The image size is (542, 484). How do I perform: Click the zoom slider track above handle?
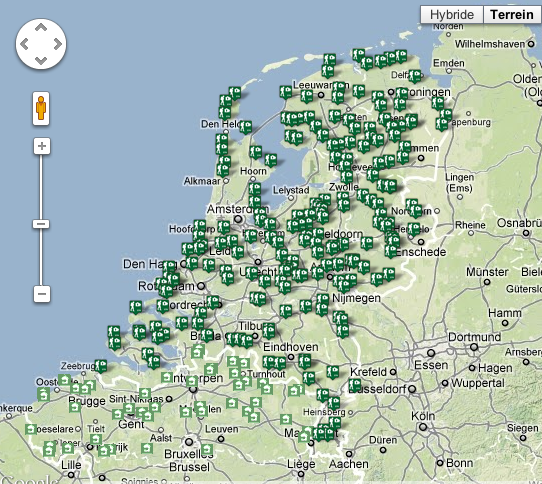[x=41, y=187]
